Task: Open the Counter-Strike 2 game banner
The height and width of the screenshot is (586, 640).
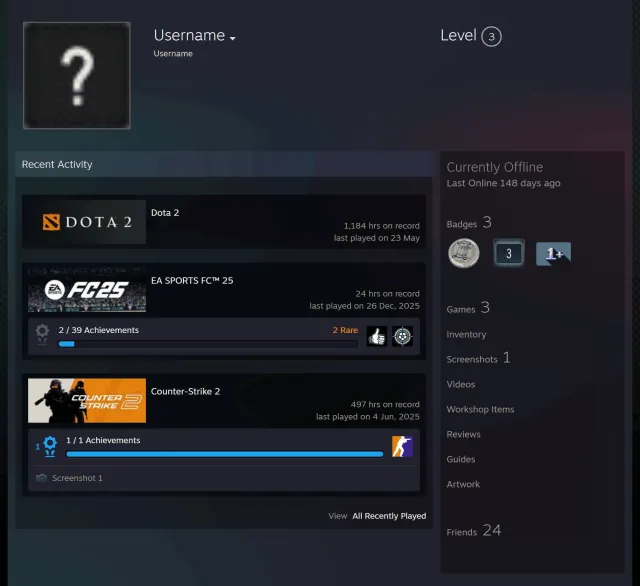Action: [x=87, y=401]
